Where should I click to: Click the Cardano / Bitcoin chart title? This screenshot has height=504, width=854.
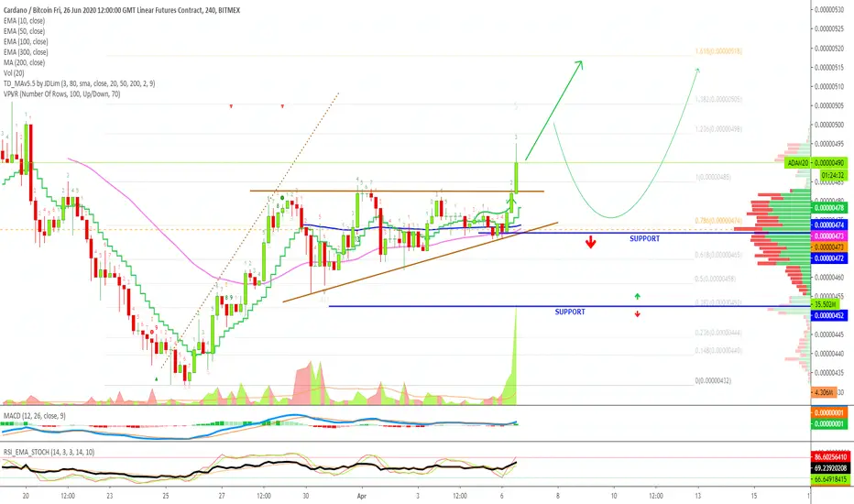click(x=122, y=10)
